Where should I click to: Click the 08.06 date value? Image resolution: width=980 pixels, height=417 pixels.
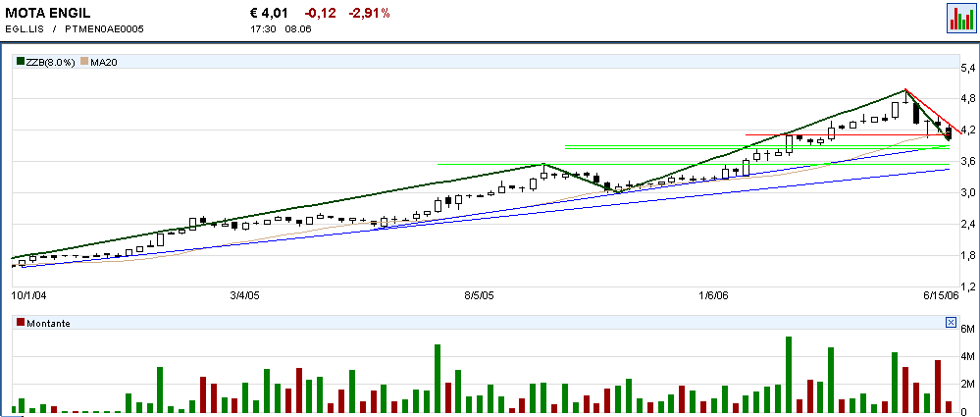(297, 28)
